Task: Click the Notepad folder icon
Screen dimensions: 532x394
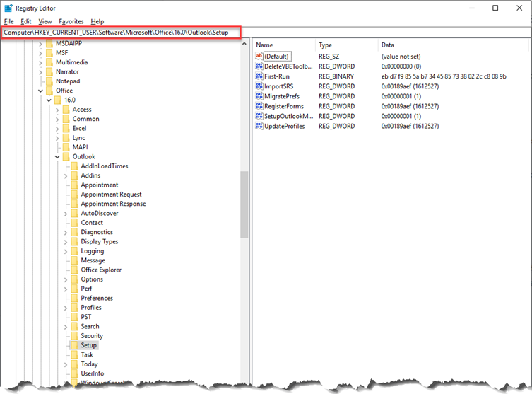Action: tap(49, 81)
